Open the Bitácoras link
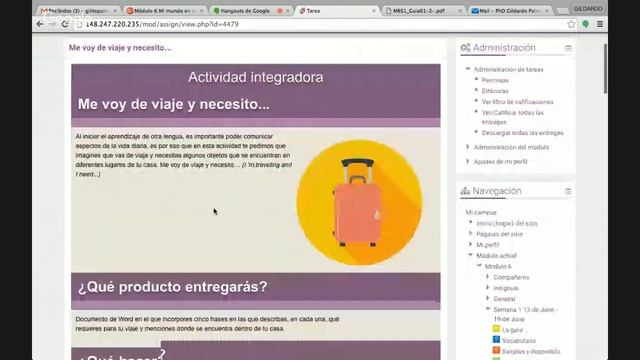The image size is (640, 360). 495,91
